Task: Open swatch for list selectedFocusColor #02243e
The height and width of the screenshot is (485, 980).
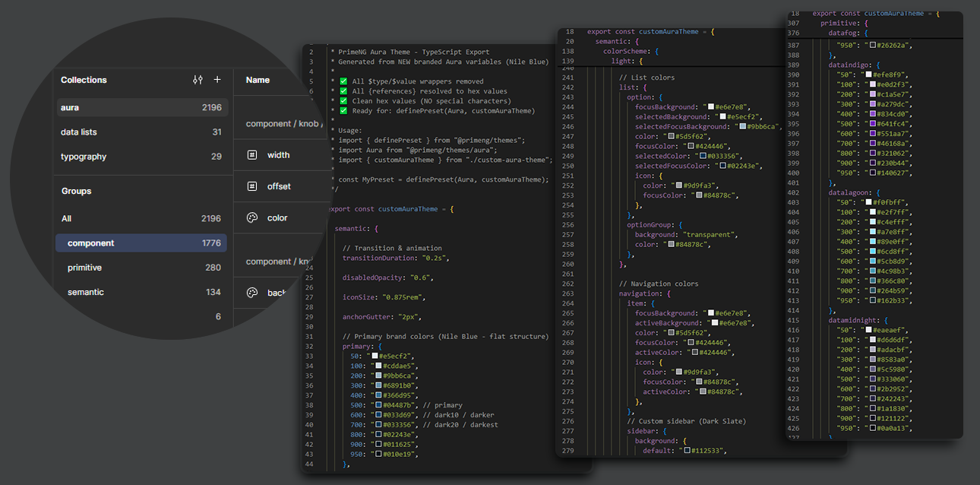Action: click(x=722, y=166)
